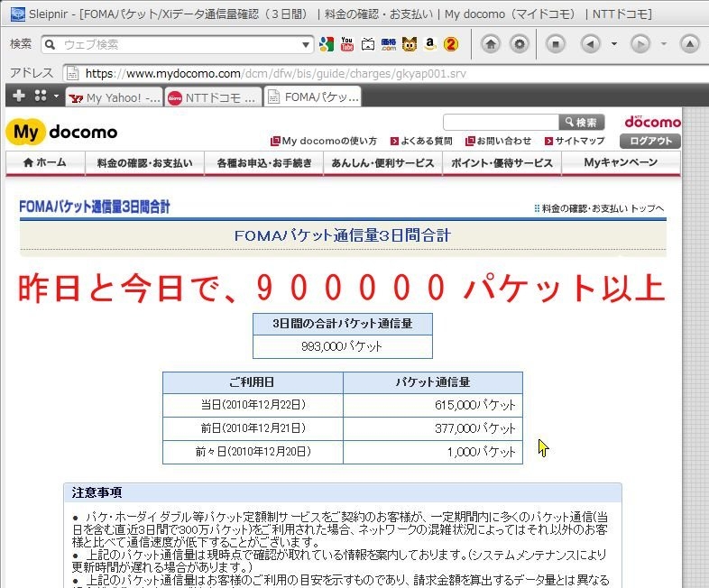Switch to NTTドコモ tab

pos(213,97)
